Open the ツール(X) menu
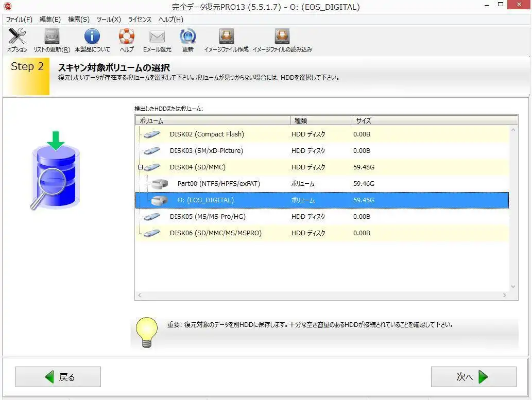Screen dimensions: 532x400 (109, 20)
